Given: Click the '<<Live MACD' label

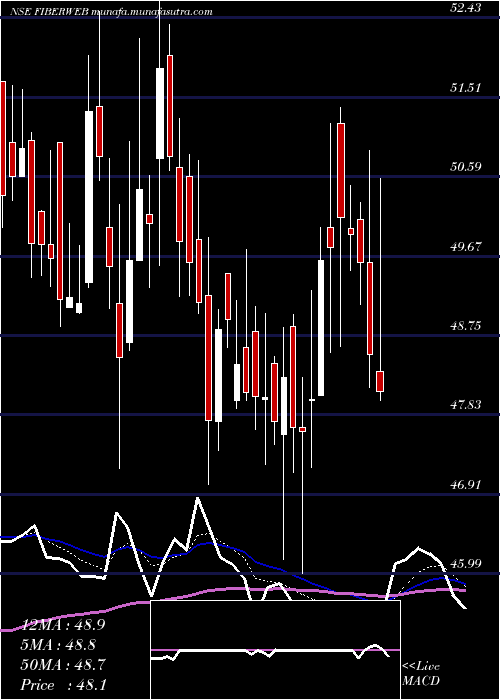Looking at the screenshot, I should [421, 674].
